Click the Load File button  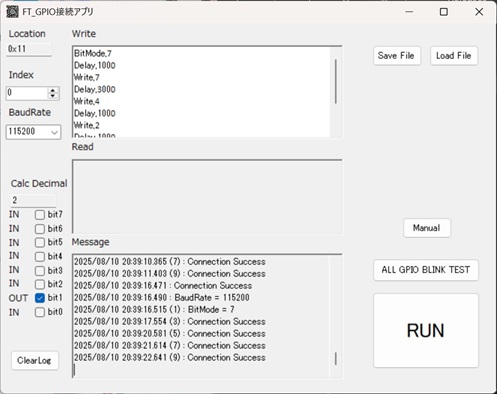point(454,56)
